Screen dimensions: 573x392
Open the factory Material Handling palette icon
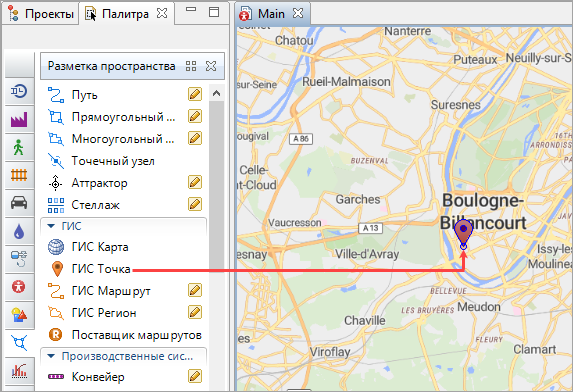[x=19, y=119]
